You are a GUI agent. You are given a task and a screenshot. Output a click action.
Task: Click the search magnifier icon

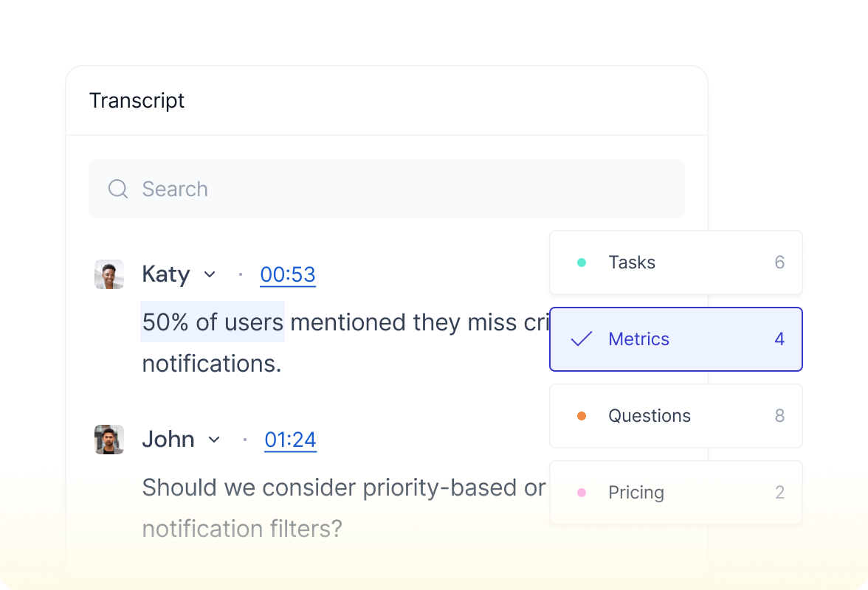(x=118, y=189)
